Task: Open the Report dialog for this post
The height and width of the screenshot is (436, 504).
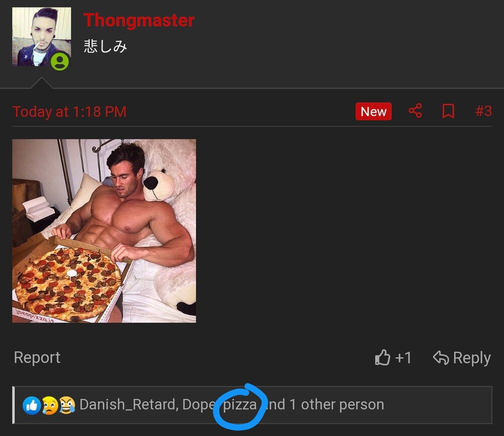Action: [36, 357]
